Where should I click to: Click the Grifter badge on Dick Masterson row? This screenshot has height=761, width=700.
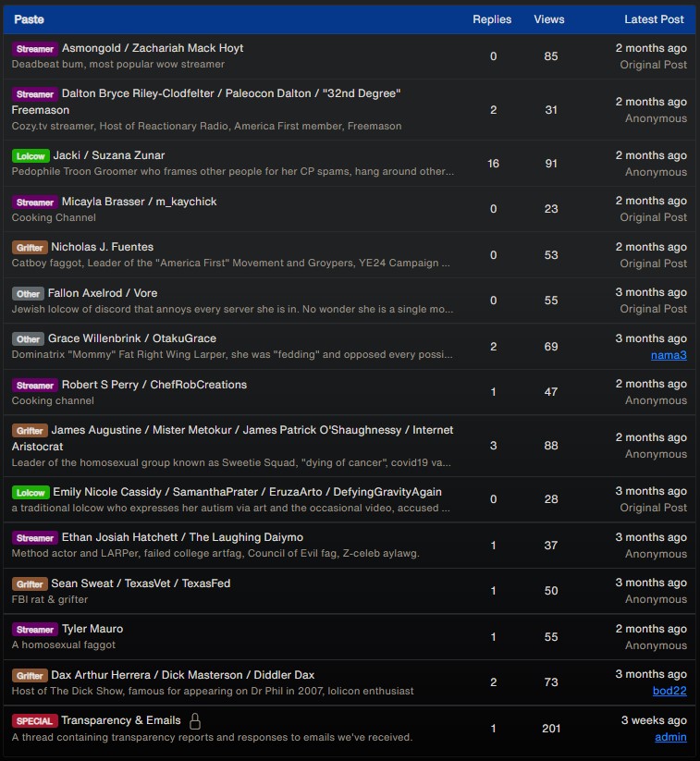(x=30, y=675)
